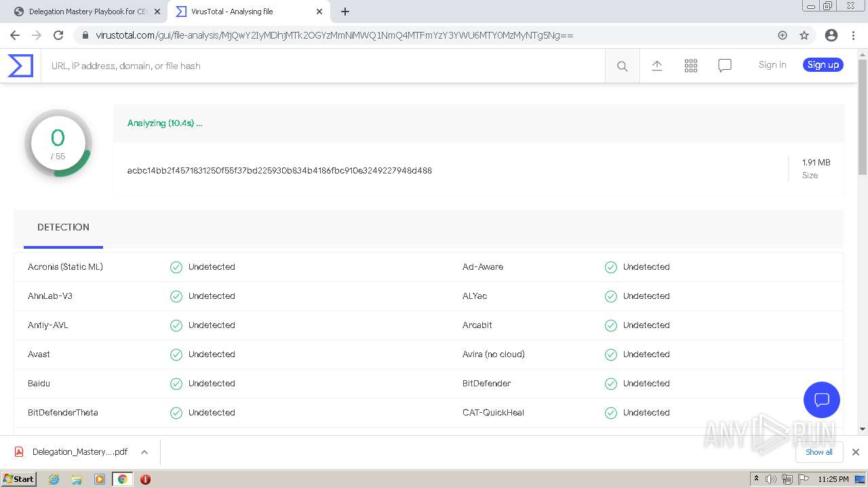868x488 pixels.
Task: Click the Baidu engine name
Action: (x=39, y=384)
